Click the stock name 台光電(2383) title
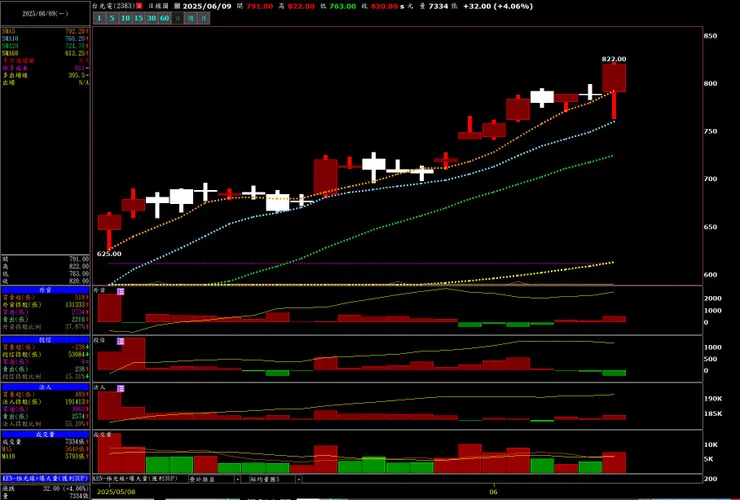 (113, 6)
